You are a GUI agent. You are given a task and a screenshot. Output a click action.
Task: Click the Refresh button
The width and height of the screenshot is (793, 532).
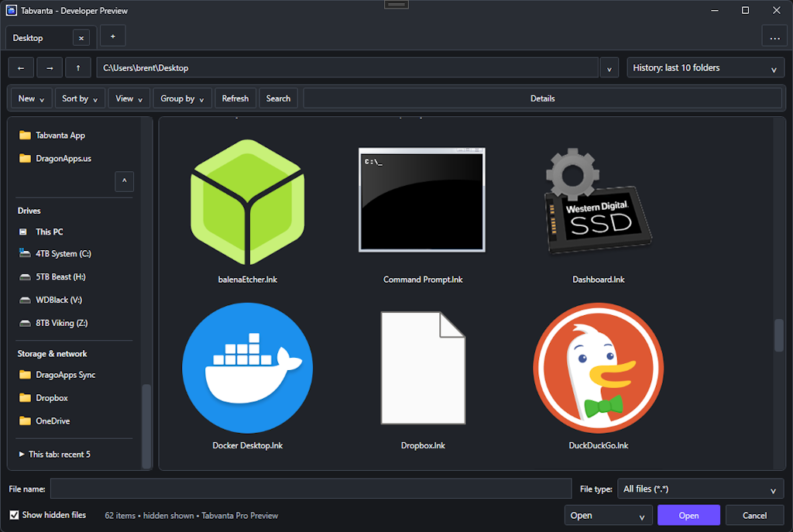click(235, 98)
